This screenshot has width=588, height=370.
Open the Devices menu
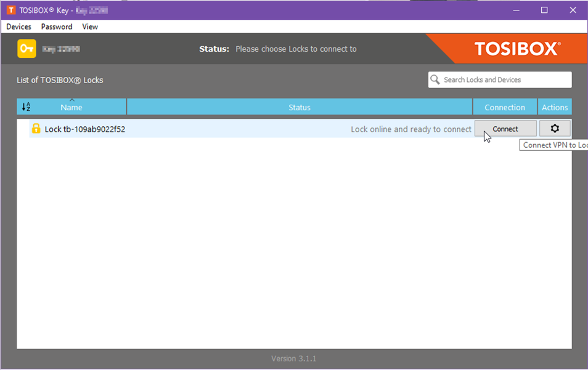tap(18, 26)
